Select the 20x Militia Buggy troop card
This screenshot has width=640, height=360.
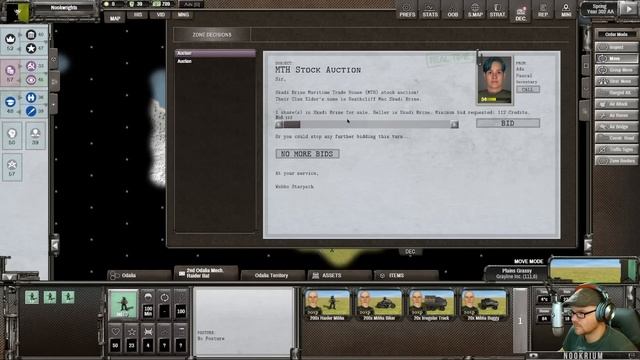point(484,305)
